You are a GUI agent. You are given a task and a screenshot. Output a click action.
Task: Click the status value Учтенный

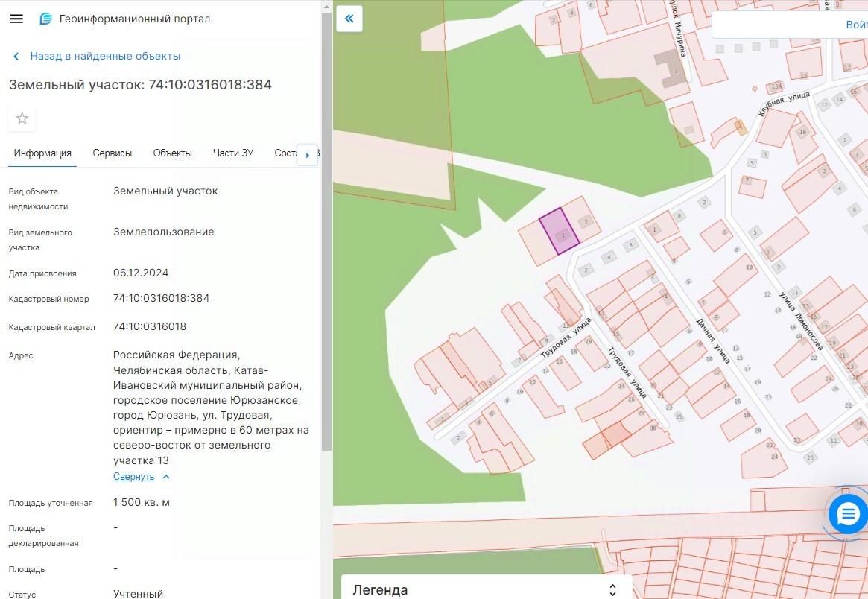[138, 594]
